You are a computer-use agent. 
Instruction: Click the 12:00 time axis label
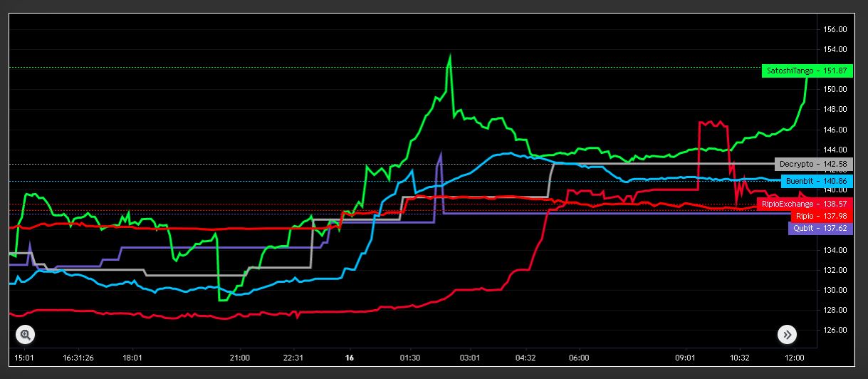pyautogui.click(x=794, y=358)
